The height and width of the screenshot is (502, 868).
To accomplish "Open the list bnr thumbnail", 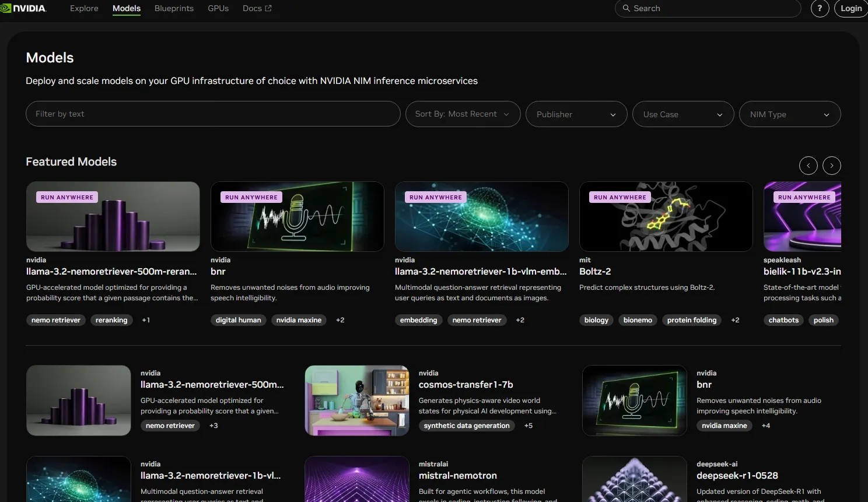I will click(635, 401).
